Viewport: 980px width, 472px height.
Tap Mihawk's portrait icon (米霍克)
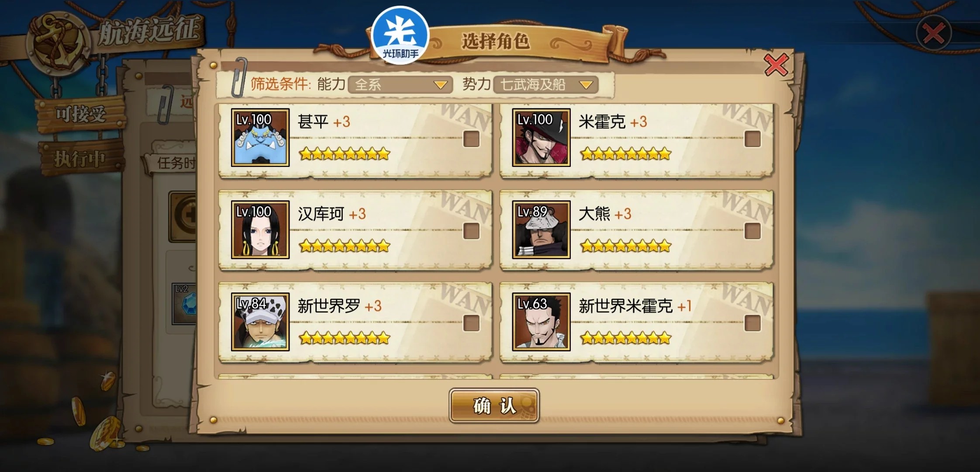click(x=541, y=137)
